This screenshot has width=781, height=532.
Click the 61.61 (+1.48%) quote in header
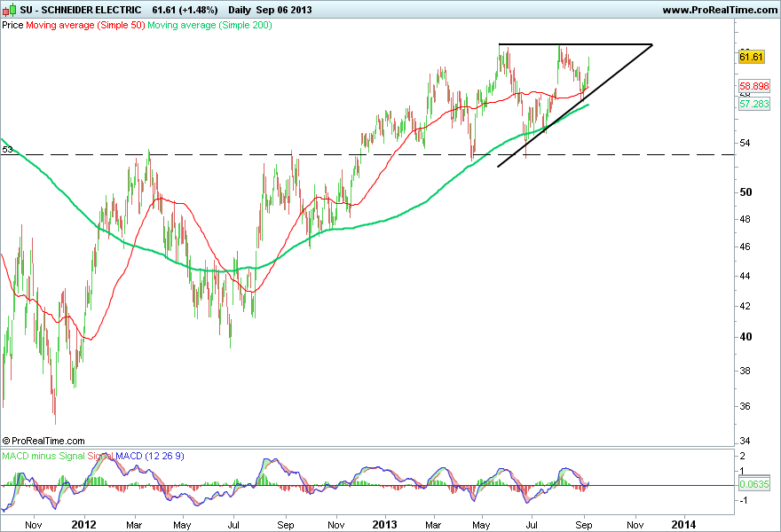point(185,10)
